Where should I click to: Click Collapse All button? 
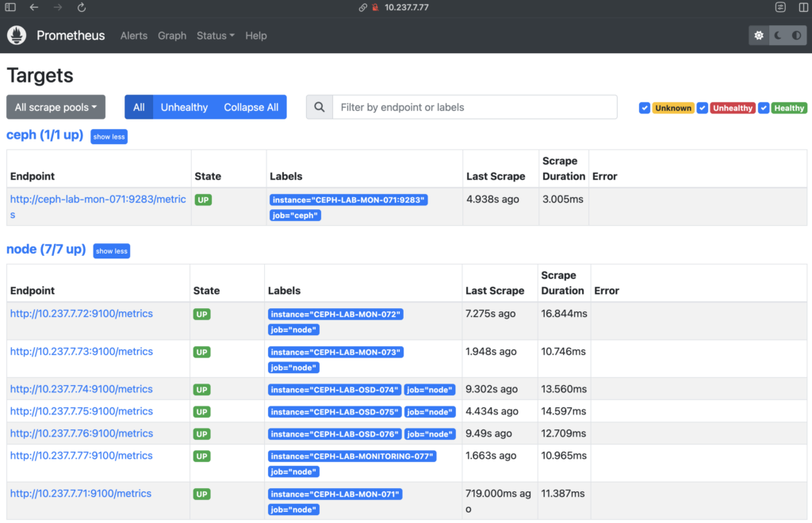pyautogui.click(x=251, y=107)
